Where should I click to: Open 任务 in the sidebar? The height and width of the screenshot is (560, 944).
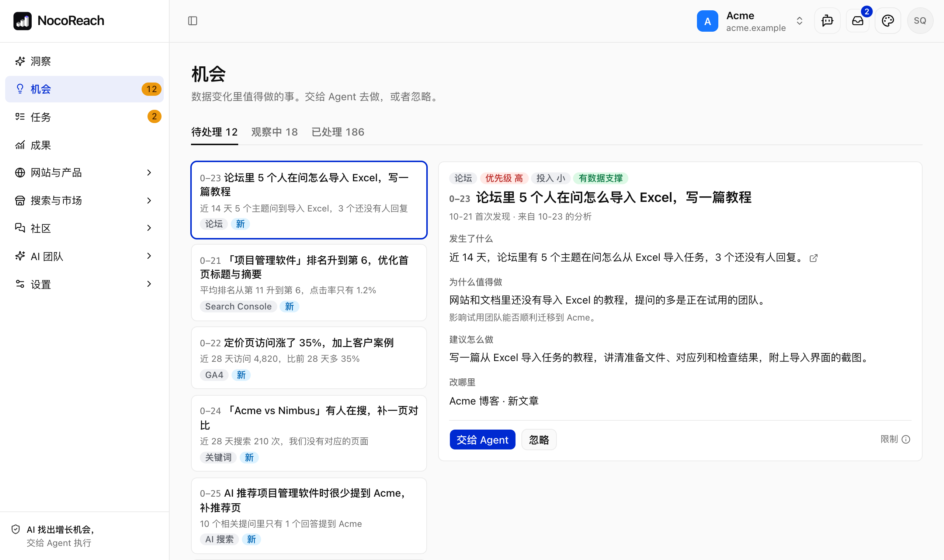click(x=84, y=116)
